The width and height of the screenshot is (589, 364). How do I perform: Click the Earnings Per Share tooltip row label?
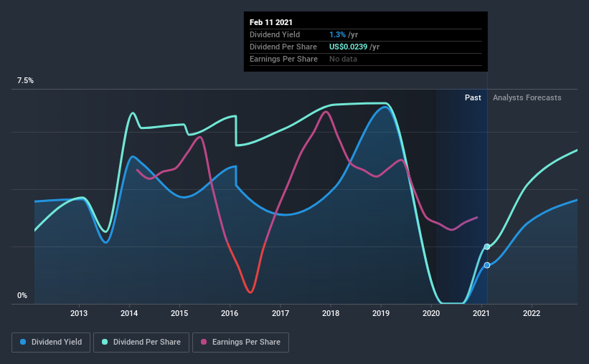click(x=283, y=59)
